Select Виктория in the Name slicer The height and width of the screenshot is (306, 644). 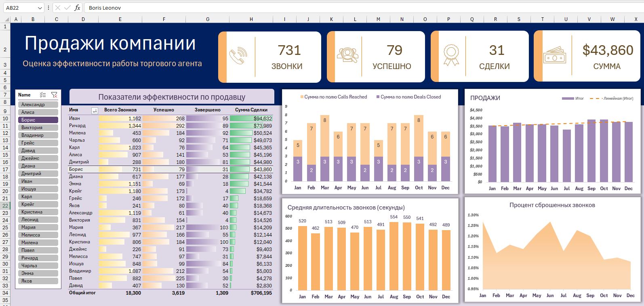coord(38,128)
